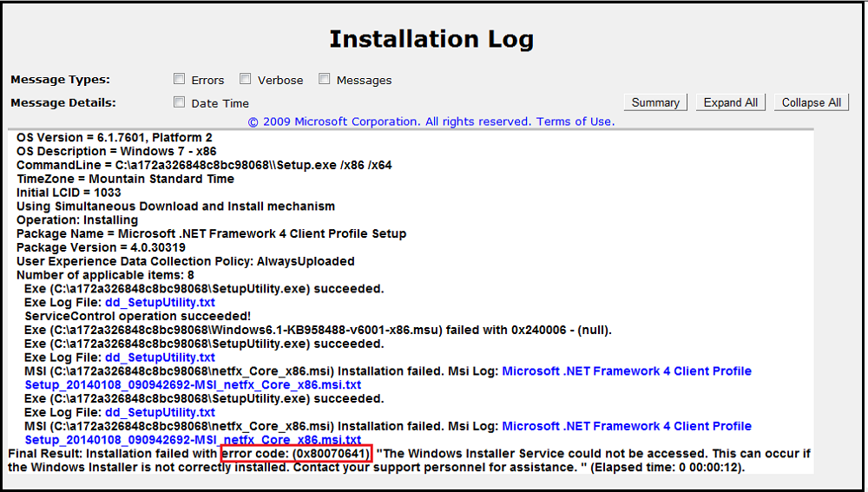Click the 'TimeZone = Mountain Standard Time' line

125,180
